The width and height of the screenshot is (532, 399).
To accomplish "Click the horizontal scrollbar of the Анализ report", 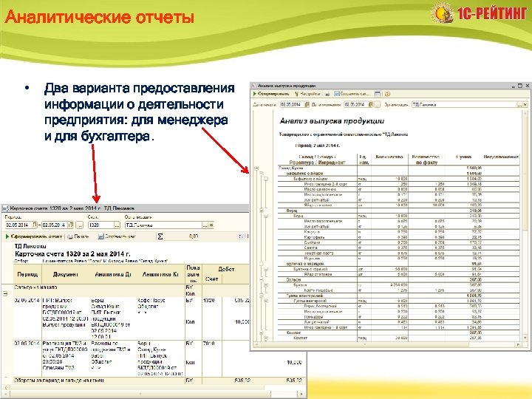I will tap(387, 344).
